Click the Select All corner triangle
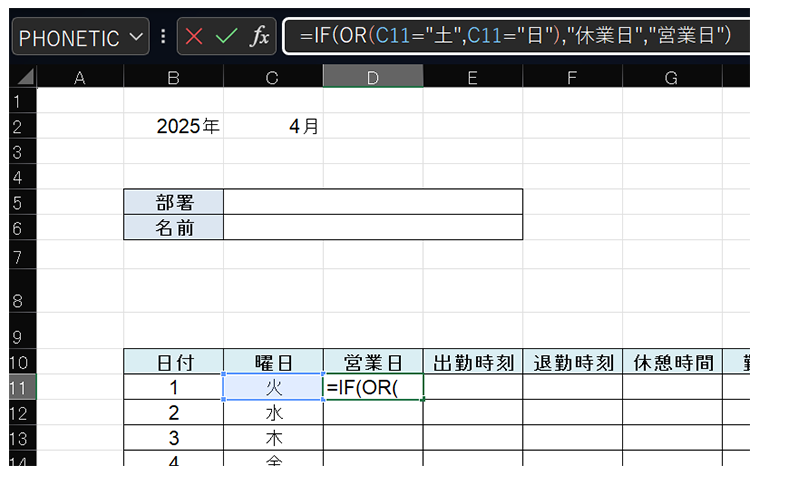 [x=24, y=77]
